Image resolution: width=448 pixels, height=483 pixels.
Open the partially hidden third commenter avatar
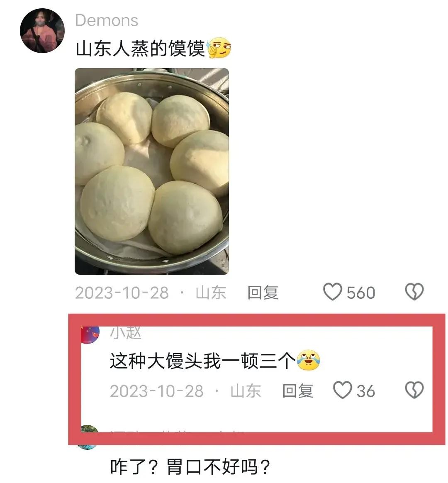point(88,437)
